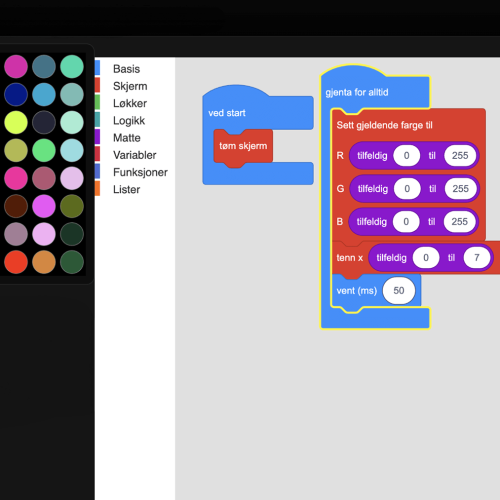Edit the vent (ms) value 50
The height and width of the screenshot is (500, 500).
point(399,291)
